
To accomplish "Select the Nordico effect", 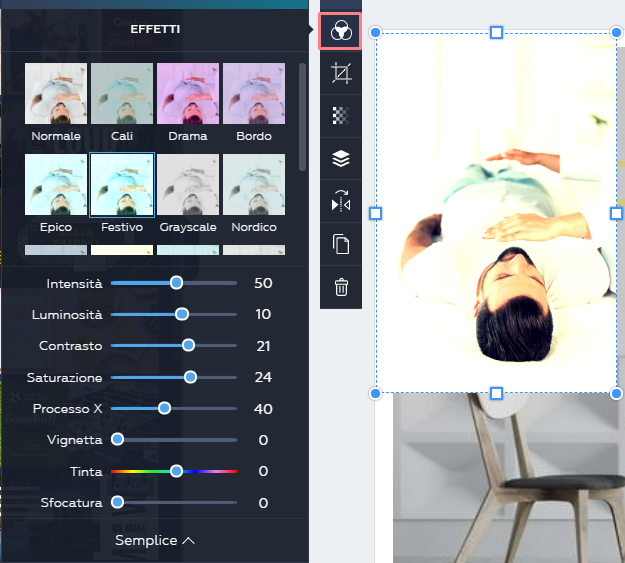I will point(254,185).
